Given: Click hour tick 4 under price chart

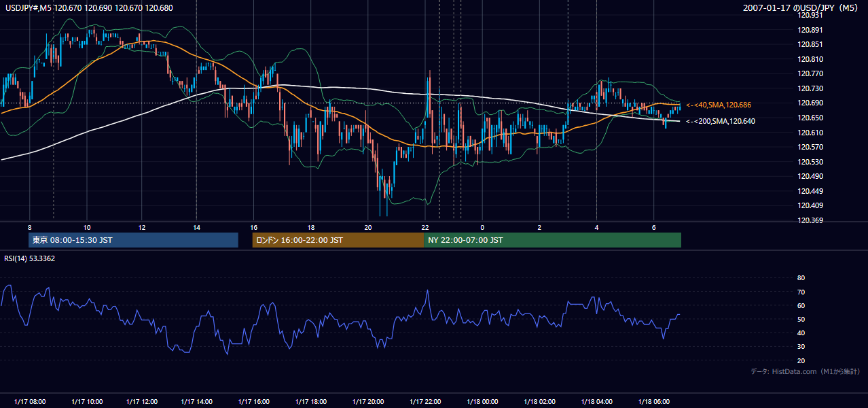Looking at the screenshot, I should coord(596,227).
